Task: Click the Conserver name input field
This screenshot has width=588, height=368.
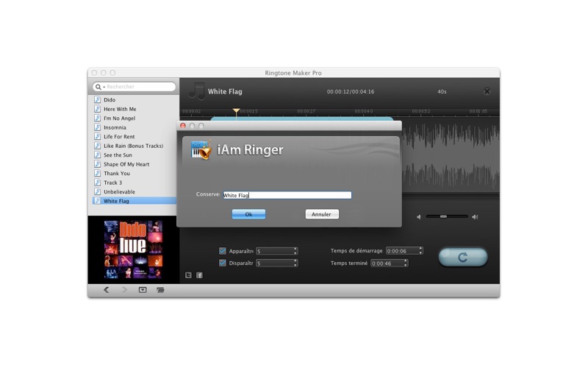Action: [287, 195]
